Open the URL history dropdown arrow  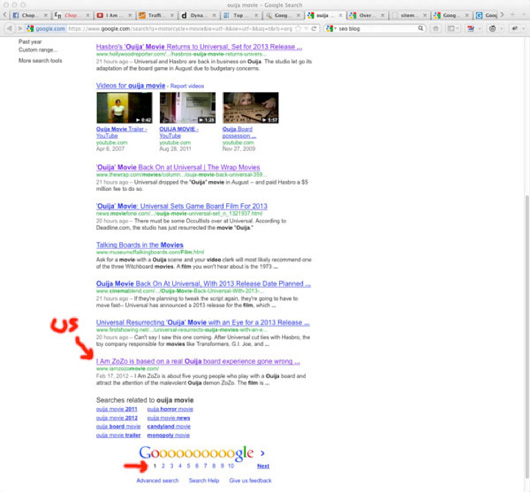pyautogui.click(x=307, y=29)
